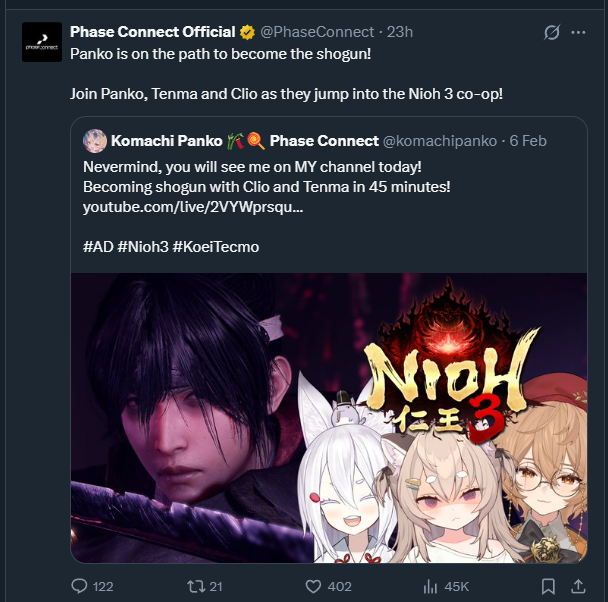
Task: Share the post using the upload arrow icon
Action: [578, 586]
